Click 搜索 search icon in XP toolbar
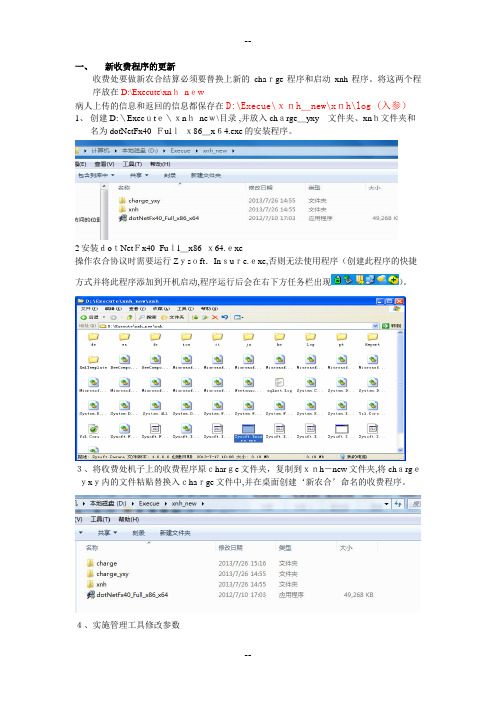This screenshot has width=496, height=702. (147, 317)
